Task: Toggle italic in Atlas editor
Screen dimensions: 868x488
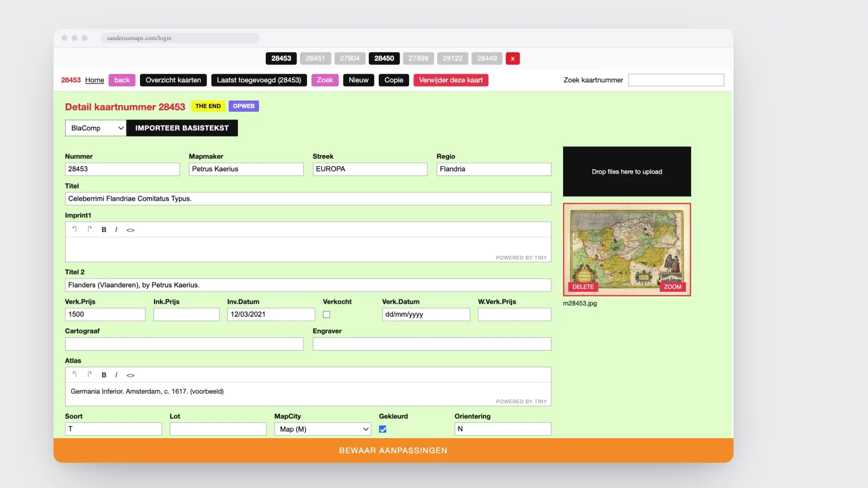Action: click(x=116, y=375)
